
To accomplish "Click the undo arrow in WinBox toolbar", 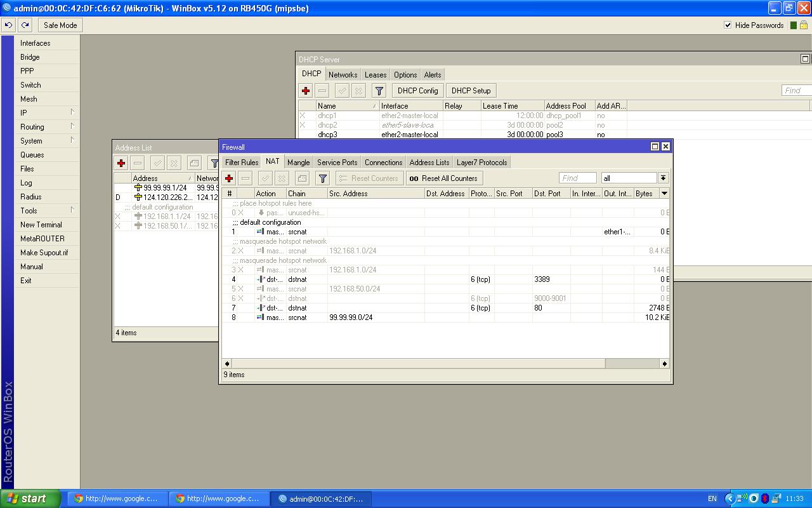I will (x=9, y=25).
